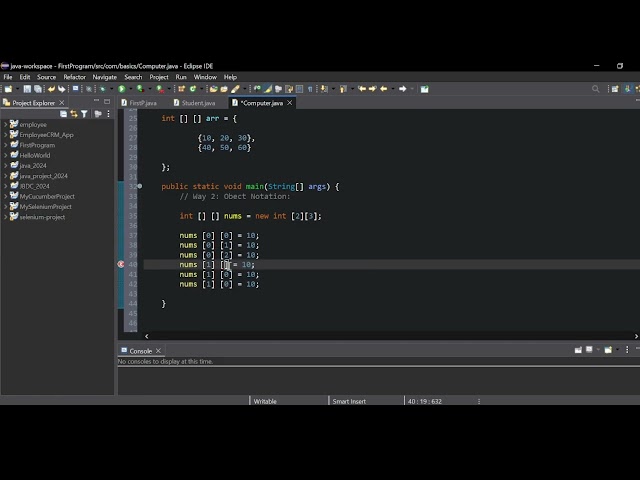Open the Navigate menu
This screenshot has width=640, height=480.
coord(104,77)
